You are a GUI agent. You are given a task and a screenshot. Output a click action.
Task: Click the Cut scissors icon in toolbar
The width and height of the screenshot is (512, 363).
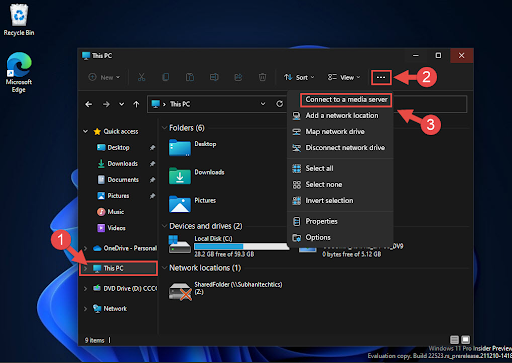[142, 77]
